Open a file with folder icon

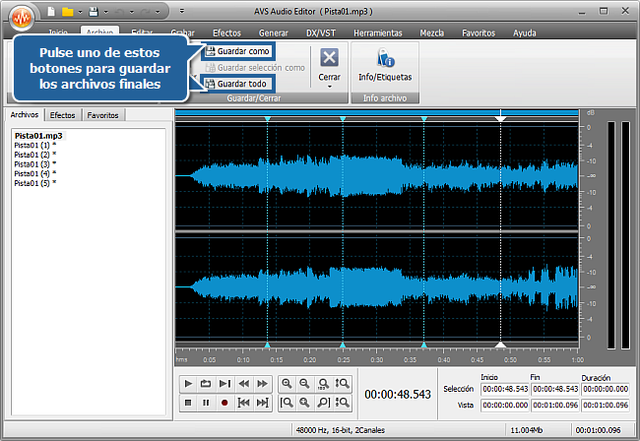67,11
